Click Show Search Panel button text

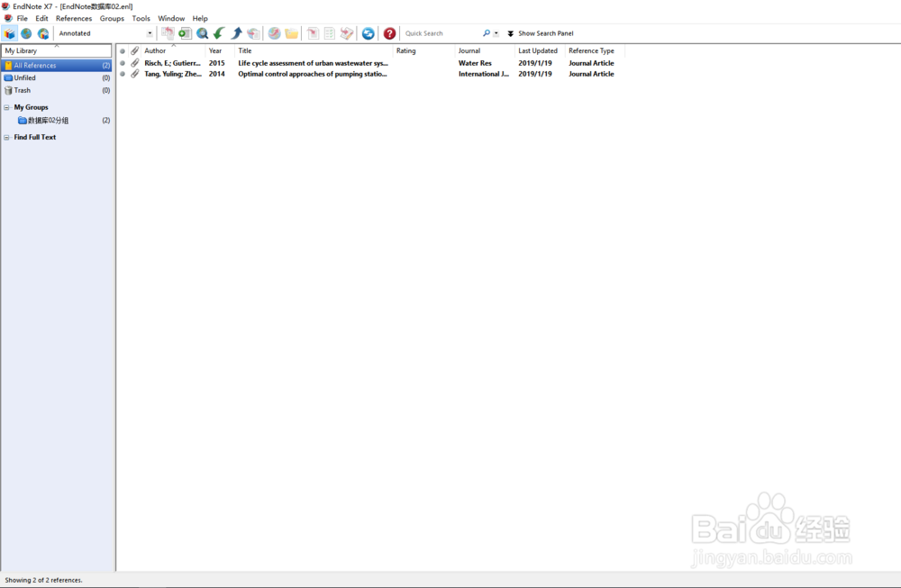tap(545, 33)
